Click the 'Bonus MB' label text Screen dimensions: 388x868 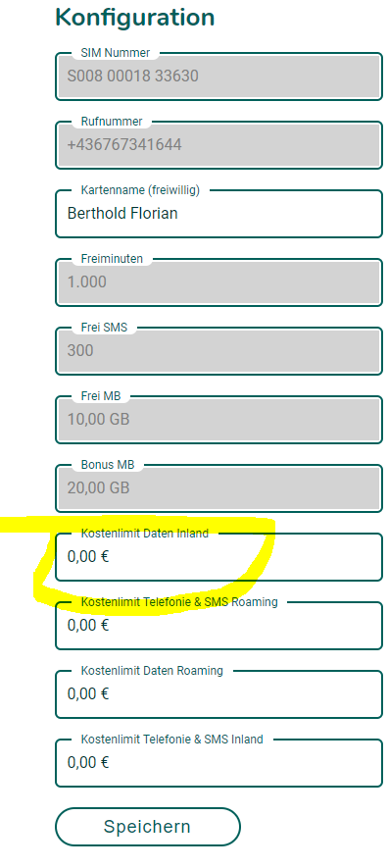108,465
